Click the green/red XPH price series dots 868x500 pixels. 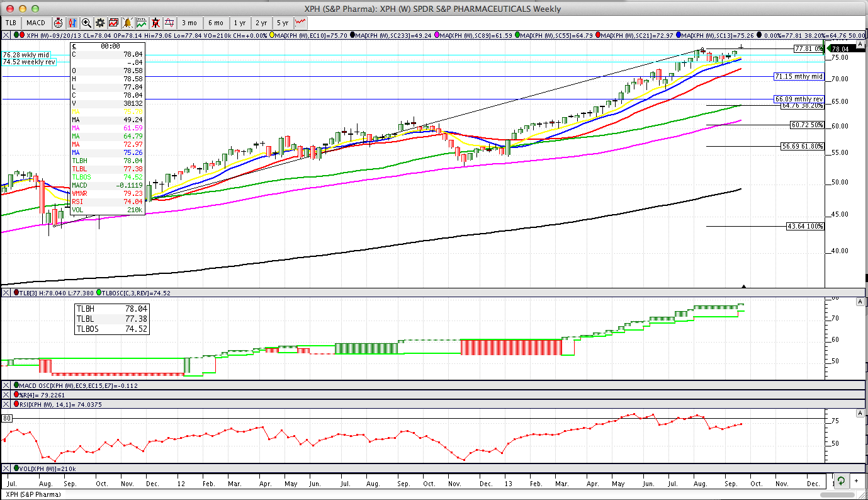point(19,35)
